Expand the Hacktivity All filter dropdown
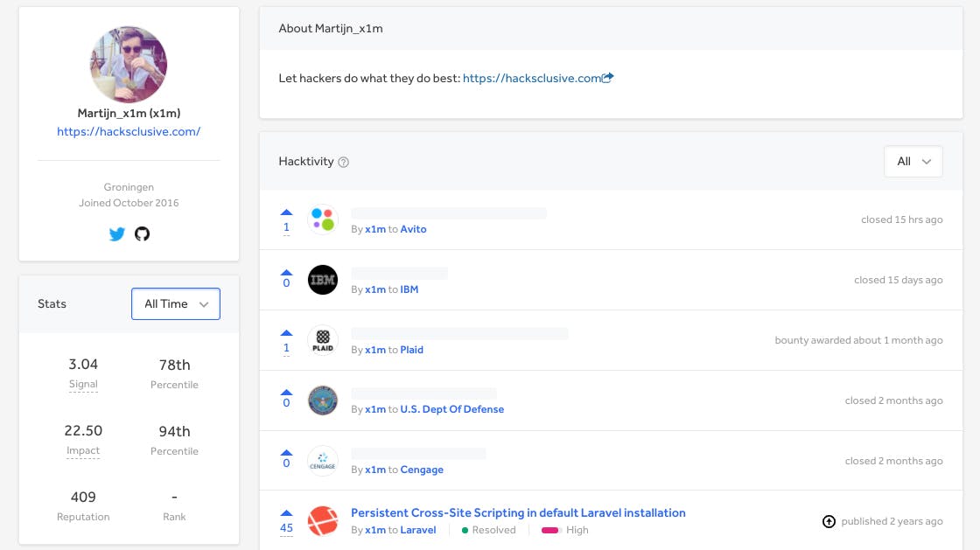Screen dimensions: 980x550 (x=913, y=162)
